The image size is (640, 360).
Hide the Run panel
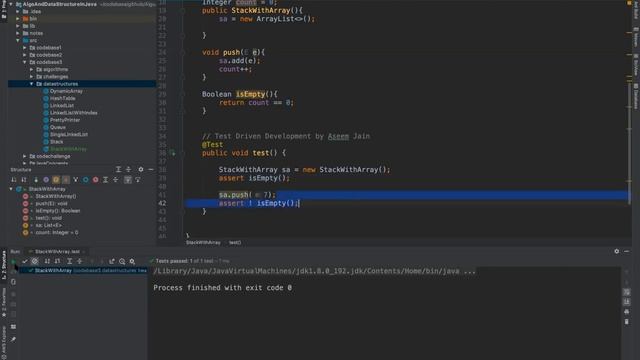pyautogui.click(x=627, y=251)
